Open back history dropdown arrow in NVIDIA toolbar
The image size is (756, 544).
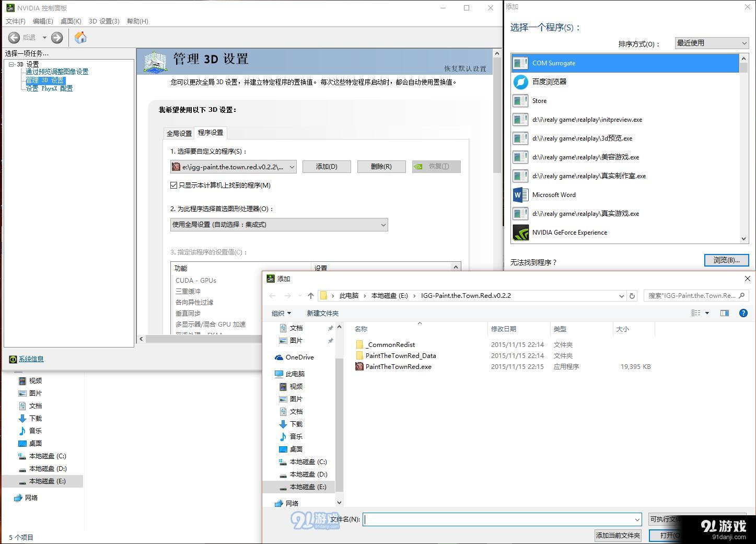(x=44, y=38)
